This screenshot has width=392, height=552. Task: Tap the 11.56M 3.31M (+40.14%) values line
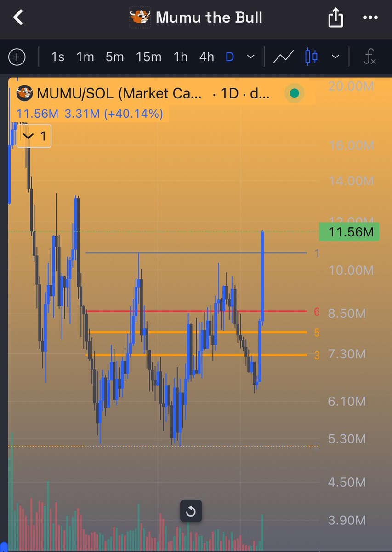(90, 113)
